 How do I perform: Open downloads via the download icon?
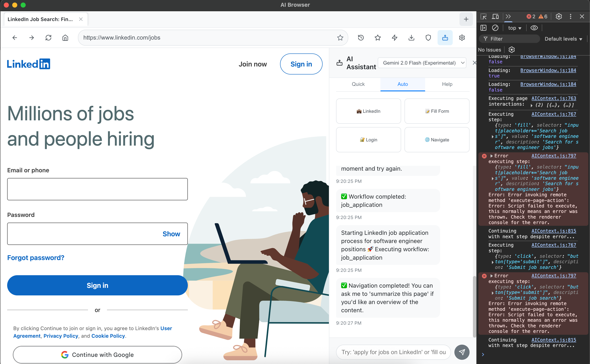tap(411, 38)
